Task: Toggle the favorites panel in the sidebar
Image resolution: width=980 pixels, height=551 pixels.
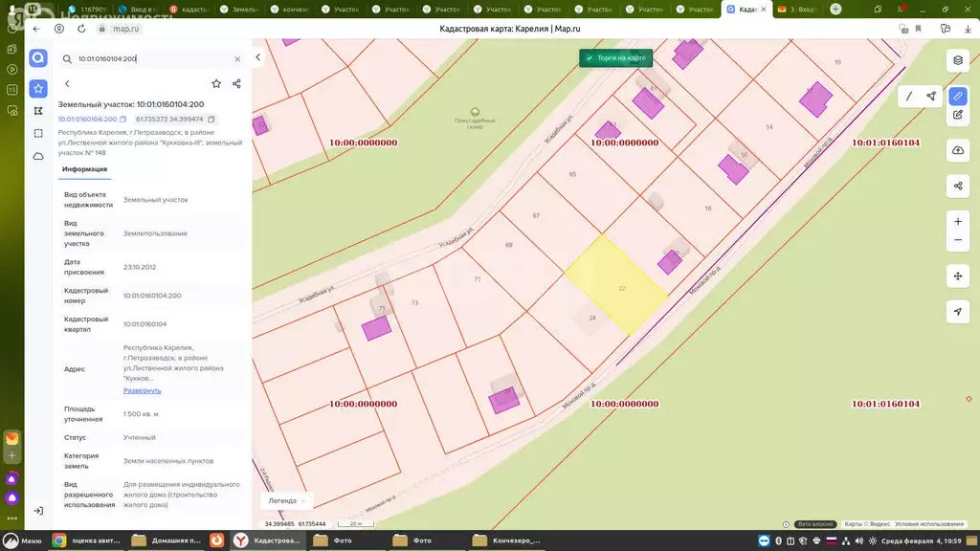Action: pyautogui.click(x=38, y=88)
